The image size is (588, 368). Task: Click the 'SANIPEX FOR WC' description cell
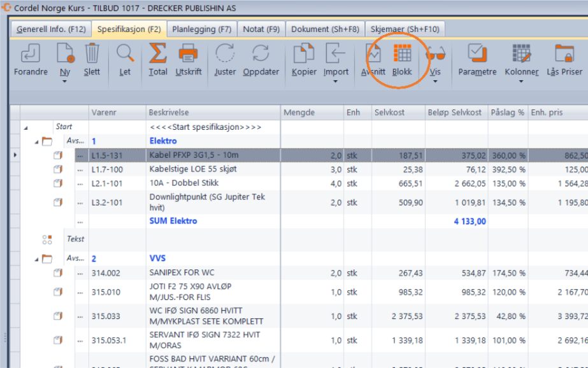point(213,272)
